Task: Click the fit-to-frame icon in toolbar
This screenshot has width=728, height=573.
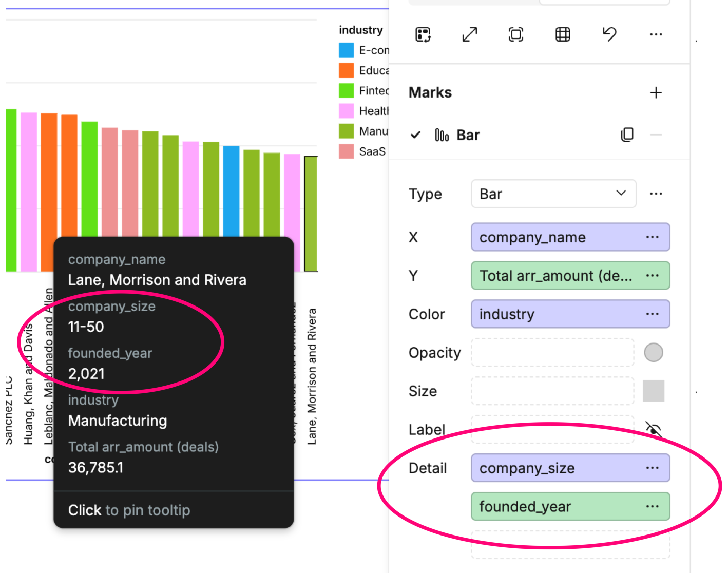Action: pyautogui.click(x=515, y=34)
